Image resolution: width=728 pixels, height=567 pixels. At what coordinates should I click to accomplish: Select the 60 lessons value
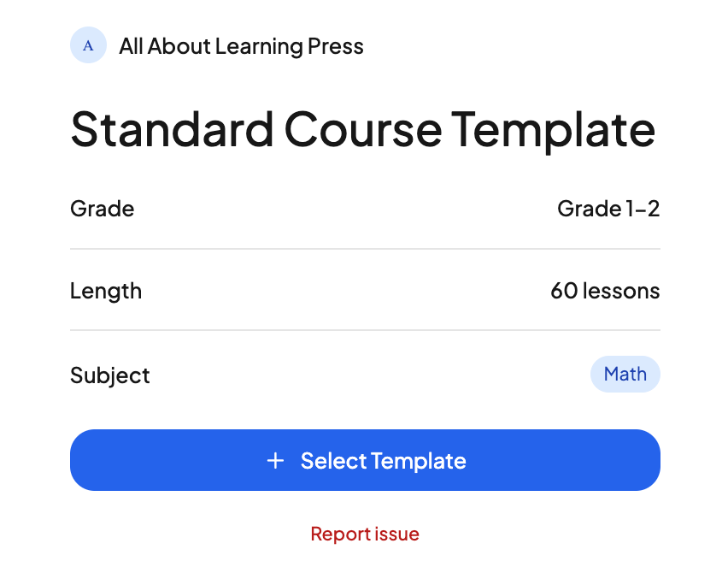click(605, 291)
